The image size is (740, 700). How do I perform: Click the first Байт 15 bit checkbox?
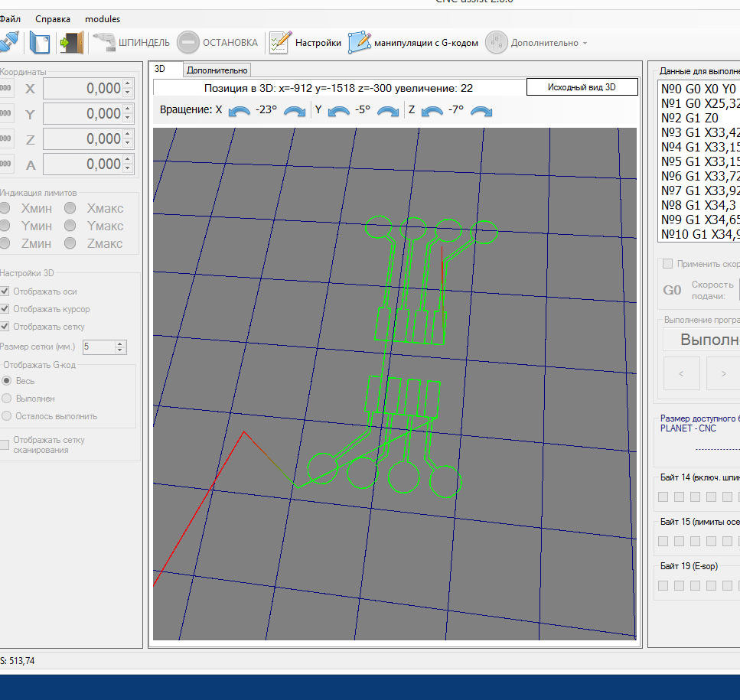click(x=663, y=541)
